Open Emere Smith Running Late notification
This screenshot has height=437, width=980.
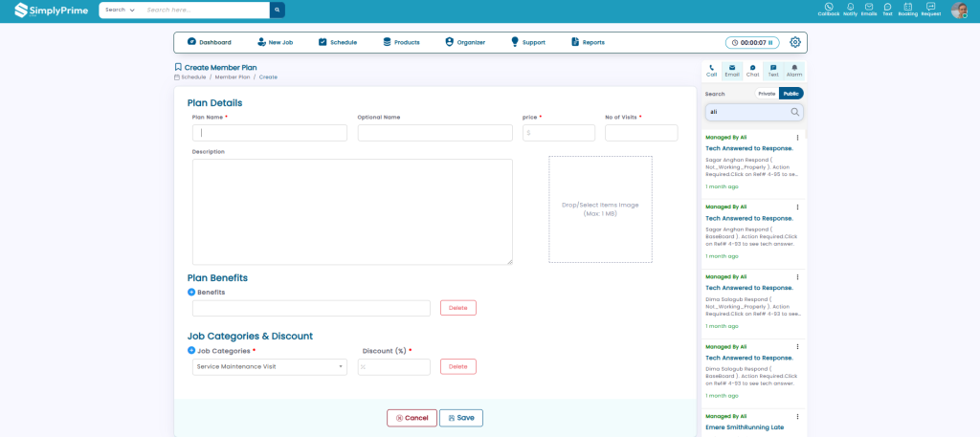(744, 427)
